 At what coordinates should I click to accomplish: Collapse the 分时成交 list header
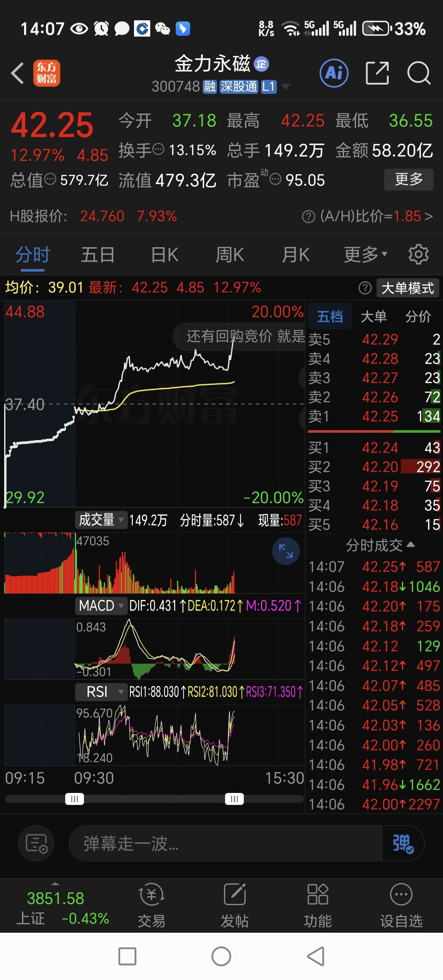click(x=380, y=545)
